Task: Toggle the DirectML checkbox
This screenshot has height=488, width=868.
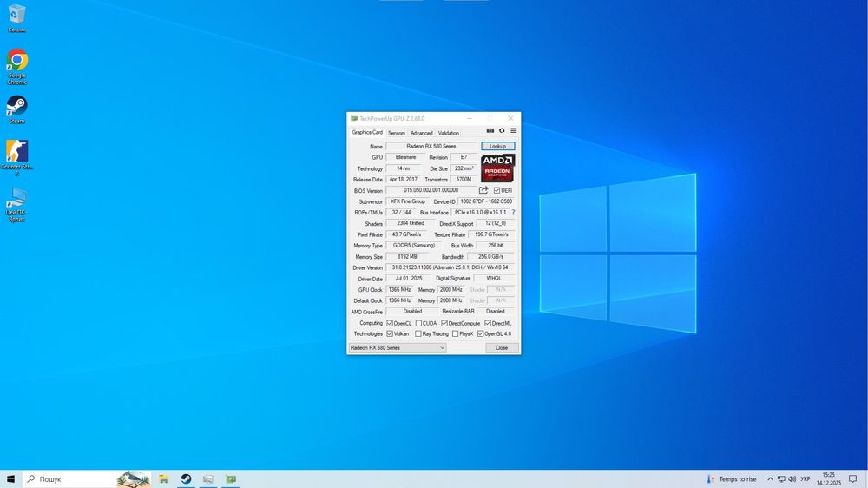Action: (488, 323)
